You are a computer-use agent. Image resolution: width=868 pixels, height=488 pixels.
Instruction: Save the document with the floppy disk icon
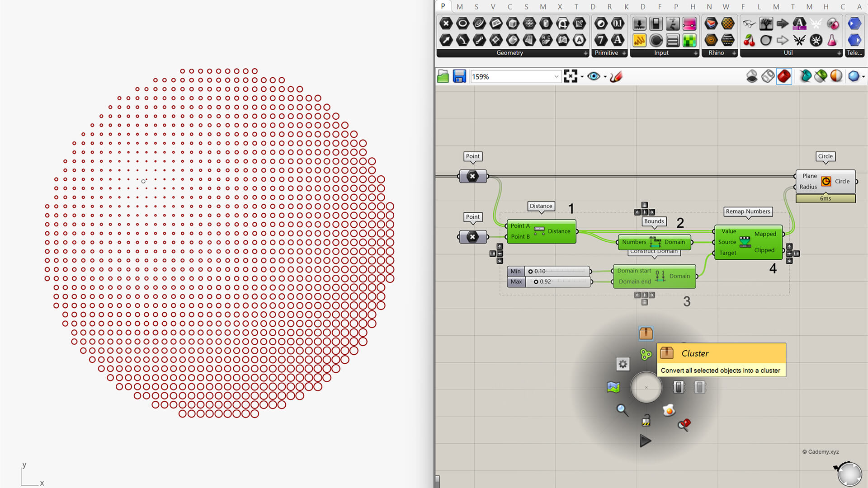459,76
